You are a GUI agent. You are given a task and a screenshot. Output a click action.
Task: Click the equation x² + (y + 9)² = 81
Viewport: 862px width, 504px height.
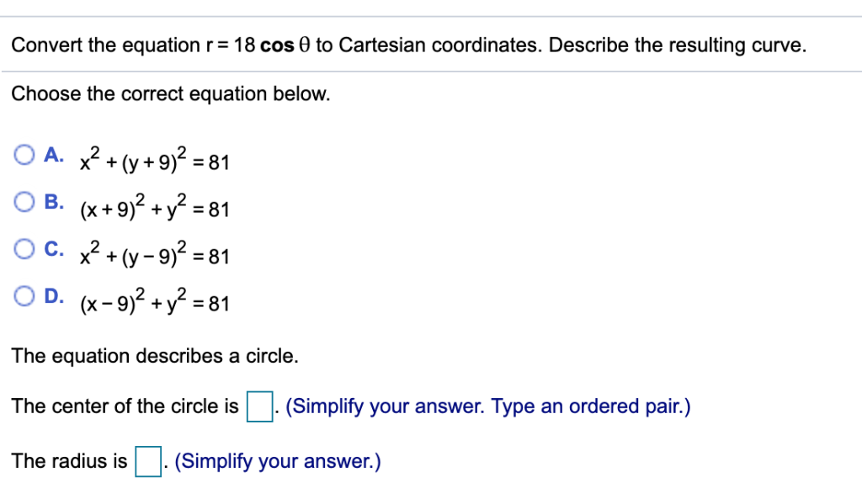[x=155, y=160]
